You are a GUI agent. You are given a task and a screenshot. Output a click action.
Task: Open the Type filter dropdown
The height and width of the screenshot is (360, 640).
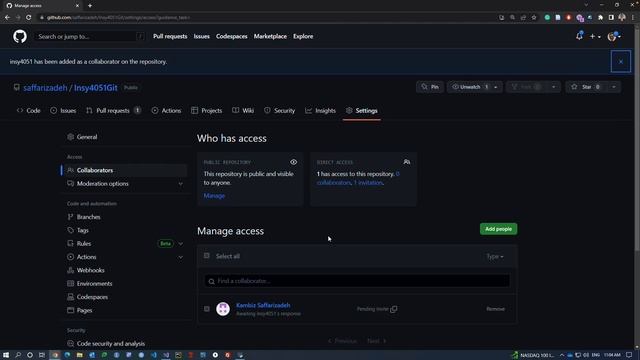point(495,256)
